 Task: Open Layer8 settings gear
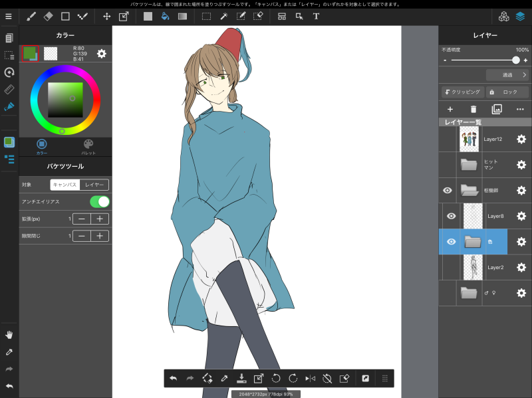click(521, 216)
